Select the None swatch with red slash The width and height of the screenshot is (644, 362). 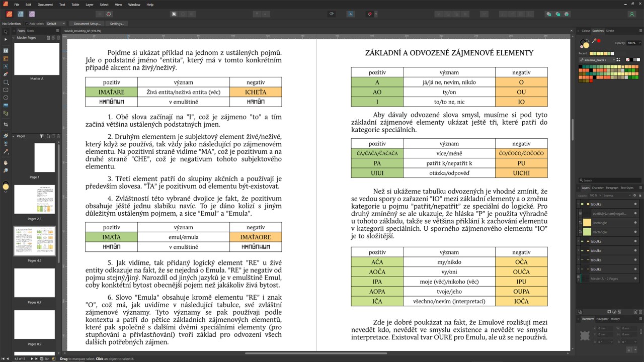point(627,60)
